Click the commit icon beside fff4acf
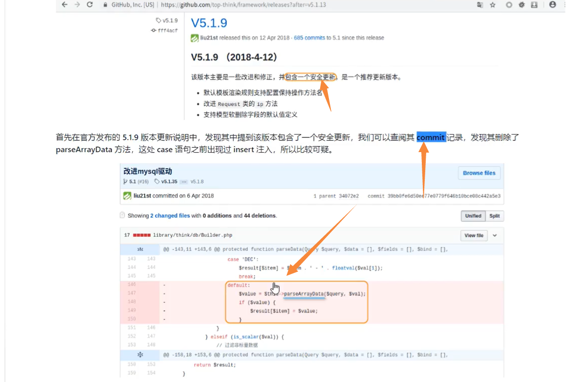This screenshot has height=382, width=588. [x=153, y=30]
